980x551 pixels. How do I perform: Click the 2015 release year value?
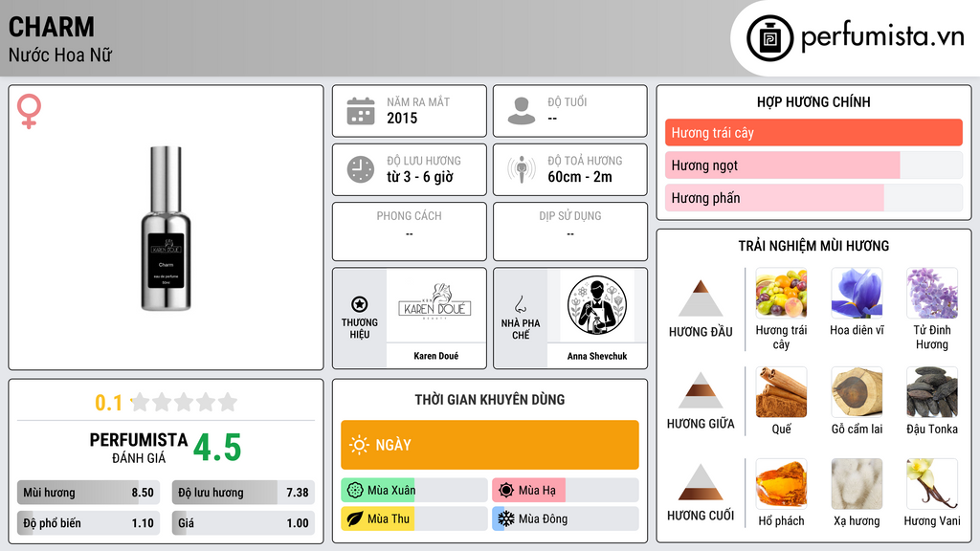[402, 118]
